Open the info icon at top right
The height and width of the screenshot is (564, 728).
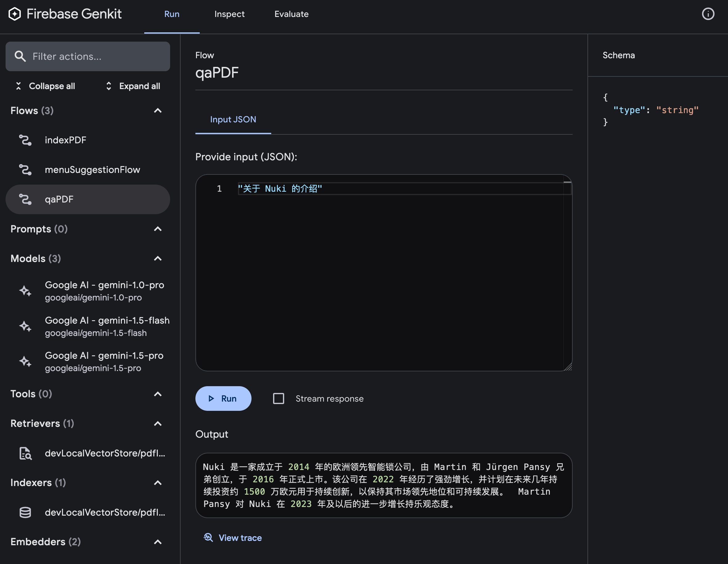[x=708, y=14]
